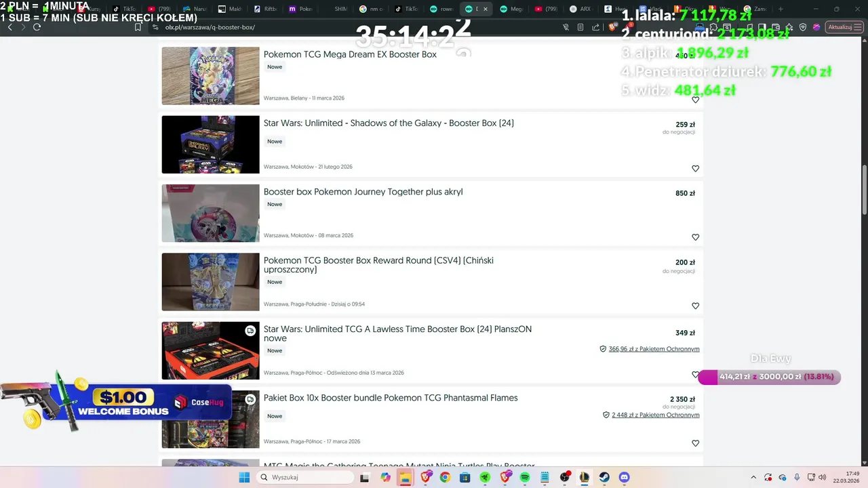Go forward using the browser forward arrow
The width and height of the screenshot is (868, 488).
click(x=23, y=27)
